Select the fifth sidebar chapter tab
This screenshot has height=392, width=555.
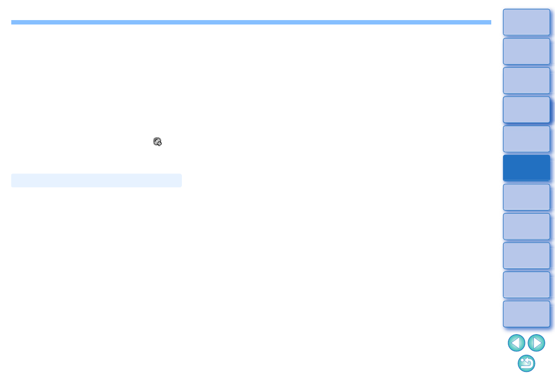pos(527,139)
